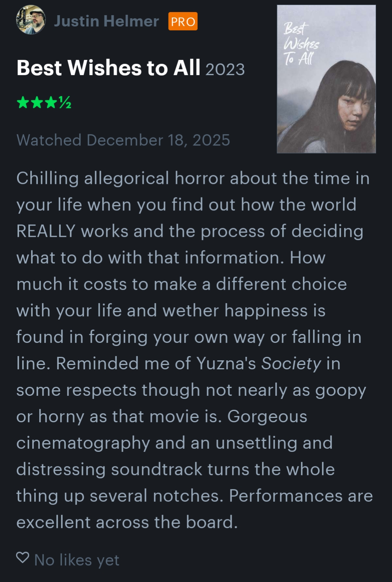The image size is (392, 582).
Task: Tap the half-star rating symbol
Action: tap(65, 103)
